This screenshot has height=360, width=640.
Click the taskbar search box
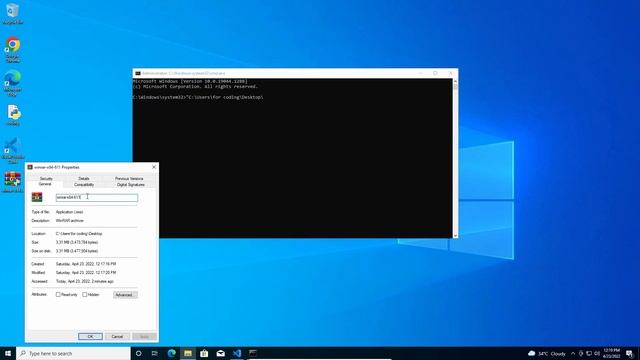(73, 353)
